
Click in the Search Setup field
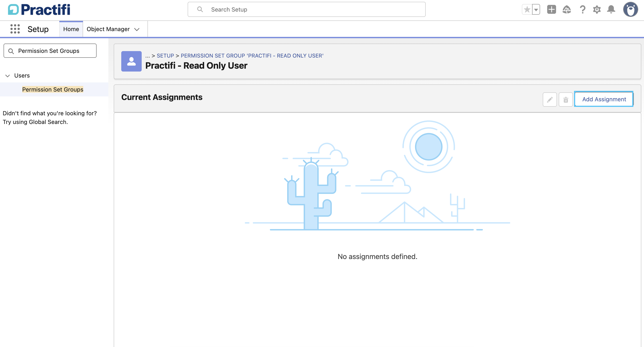pyautogui.click(x=306, y=10)
